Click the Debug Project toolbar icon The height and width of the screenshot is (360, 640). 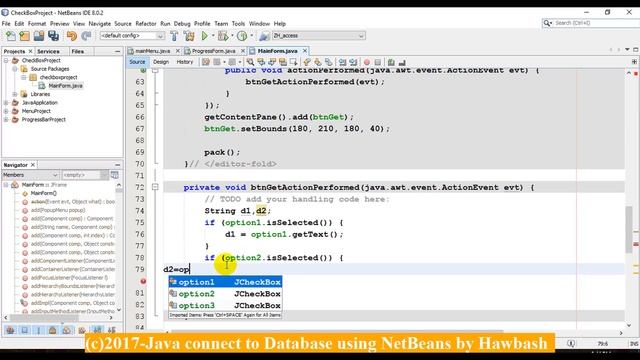coord(223,36)
